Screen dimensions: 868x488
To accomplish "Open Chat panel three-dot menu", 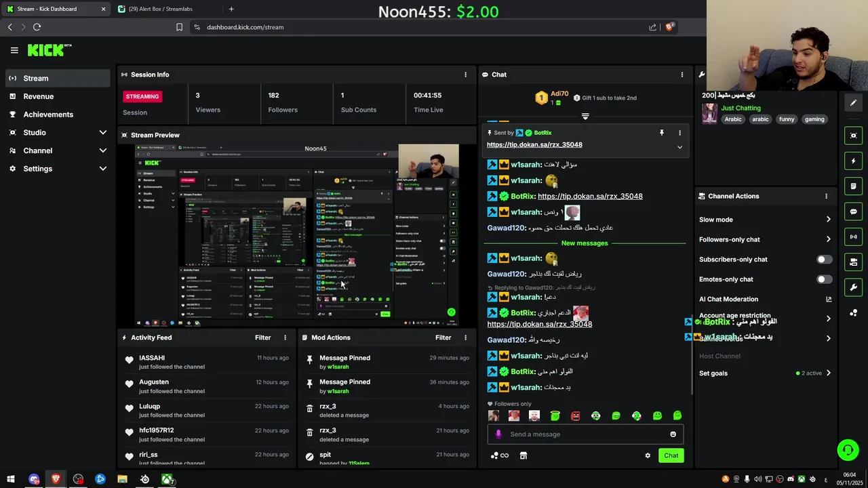I will coord(682,75).
